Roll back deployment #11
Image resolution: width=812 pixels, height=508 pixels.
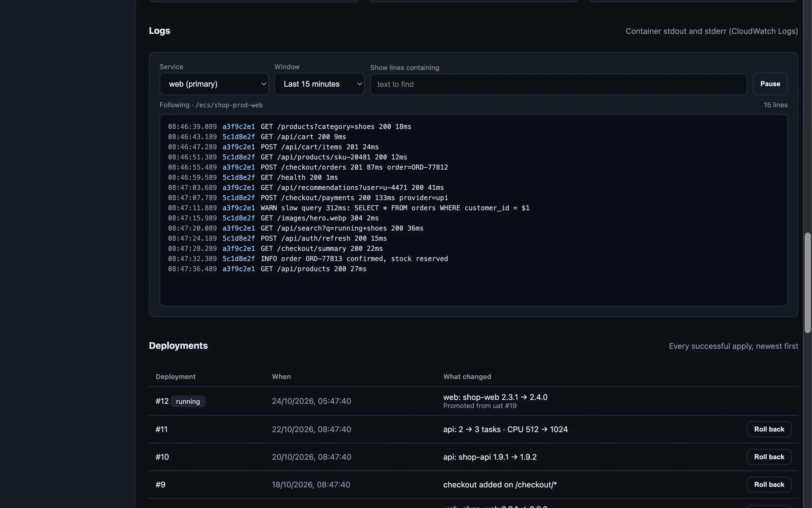[x=769, y=429]
